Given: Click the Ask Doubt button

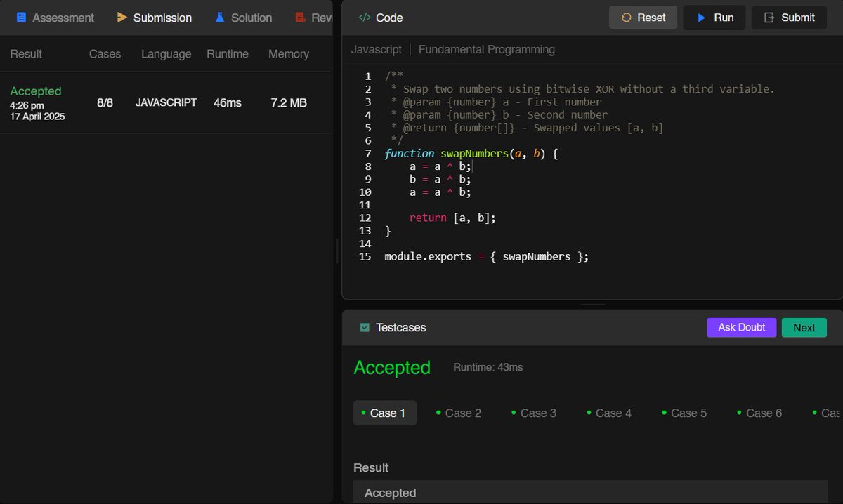Looking at the screenshot, I should click(742, 327).
